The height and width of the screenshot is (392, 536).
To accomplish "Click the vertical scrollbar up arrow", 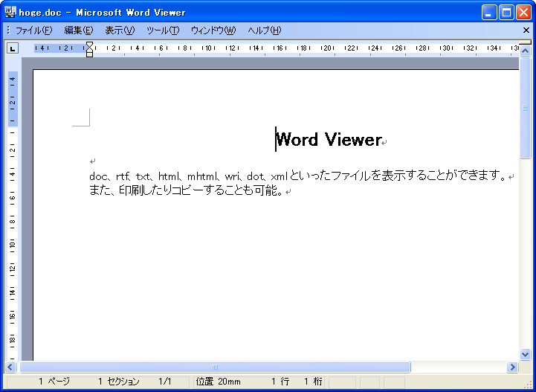I will (525, 51).
